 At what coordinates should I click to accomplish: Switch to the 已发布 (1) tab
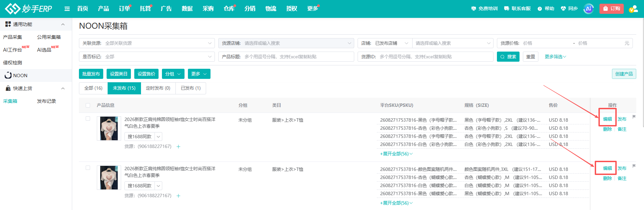click(x=191, y=88)
